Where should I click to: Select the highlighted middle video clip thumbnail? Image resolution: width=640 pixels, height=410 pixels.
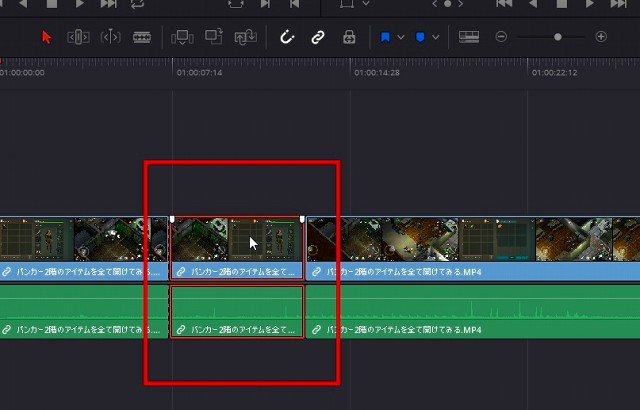[237, 240]
